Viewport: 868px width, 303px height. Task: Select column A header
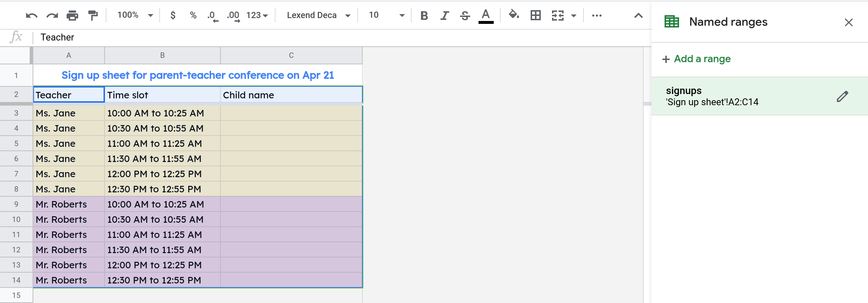click(x=69, y=55)
